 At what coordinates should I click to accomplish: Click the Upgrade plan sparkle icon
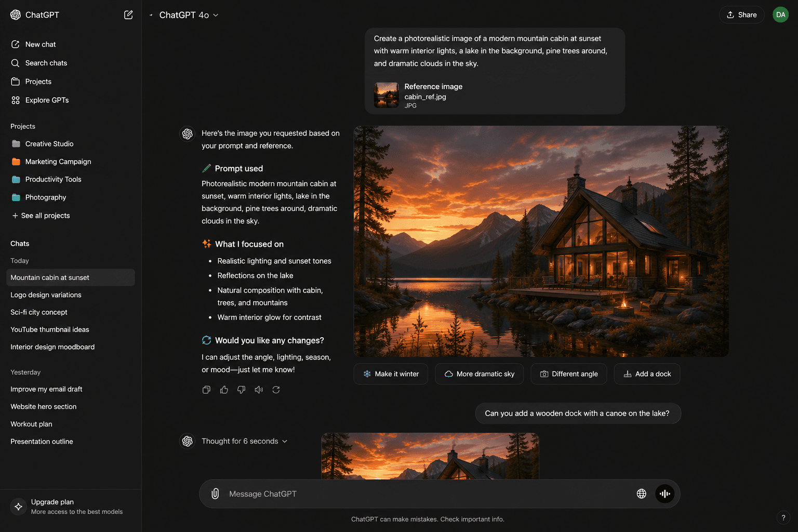tap(18, 507)
